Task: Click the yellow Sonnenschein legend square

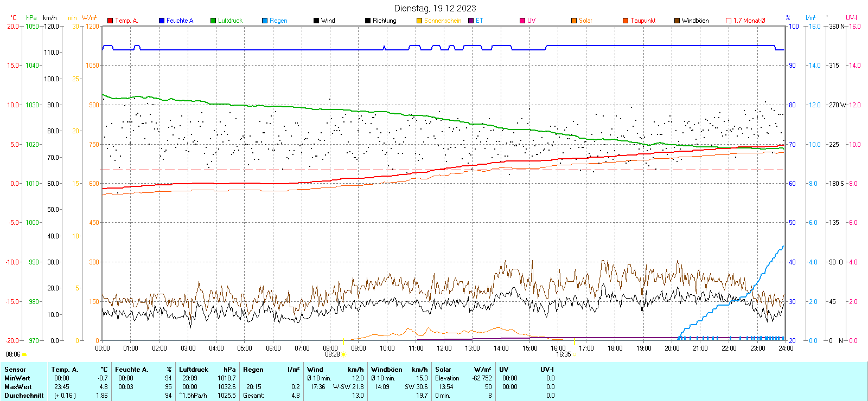Action: point(419,21)
